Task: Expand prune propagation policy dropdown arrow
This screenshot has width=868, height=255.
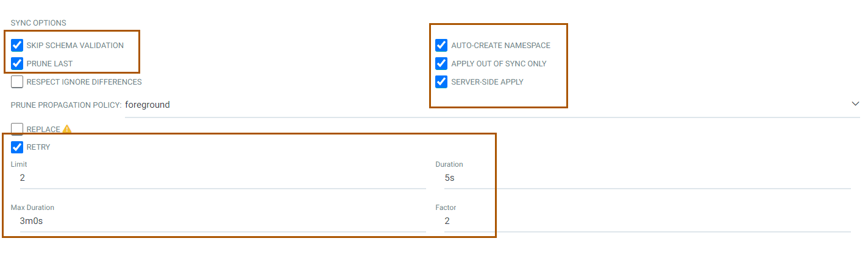Action: point(855,104)
